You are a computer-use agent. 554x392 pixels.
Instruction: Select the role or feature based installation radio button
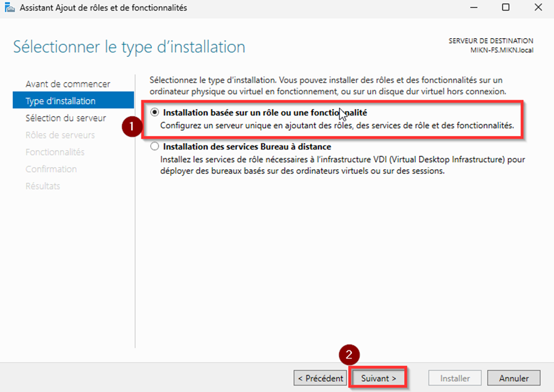tap(155, 113)
